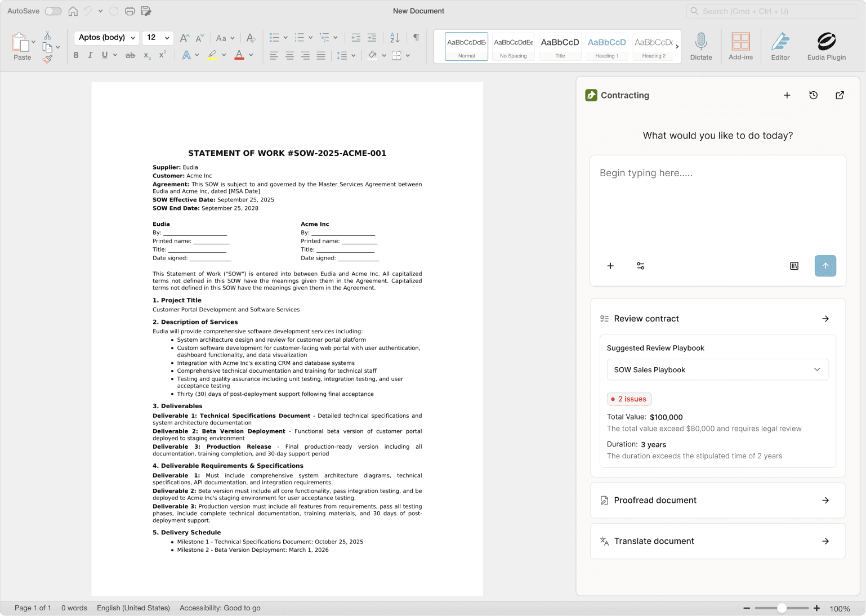This screenshot has width=866, height=616.
Task: Toggle Show paragraph marks pilcrow
Action: tap(416, 38)
